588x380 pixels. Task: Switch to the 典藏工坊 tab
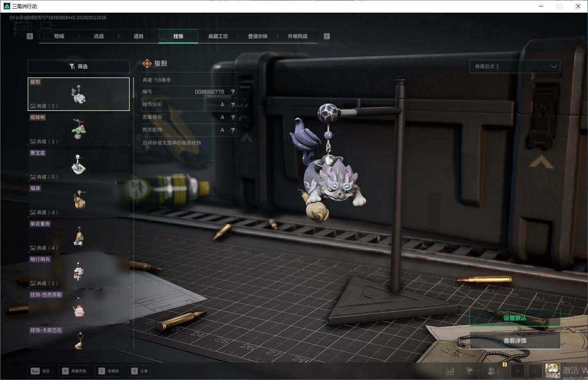coord(218,36)
